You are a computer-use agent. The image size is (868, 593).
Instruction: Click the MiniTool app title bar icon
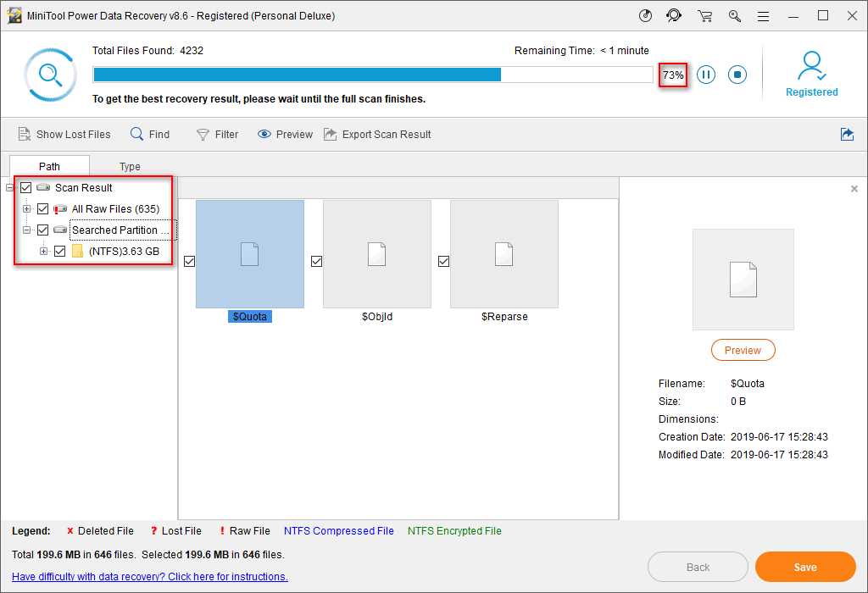(x=14, y=15)
